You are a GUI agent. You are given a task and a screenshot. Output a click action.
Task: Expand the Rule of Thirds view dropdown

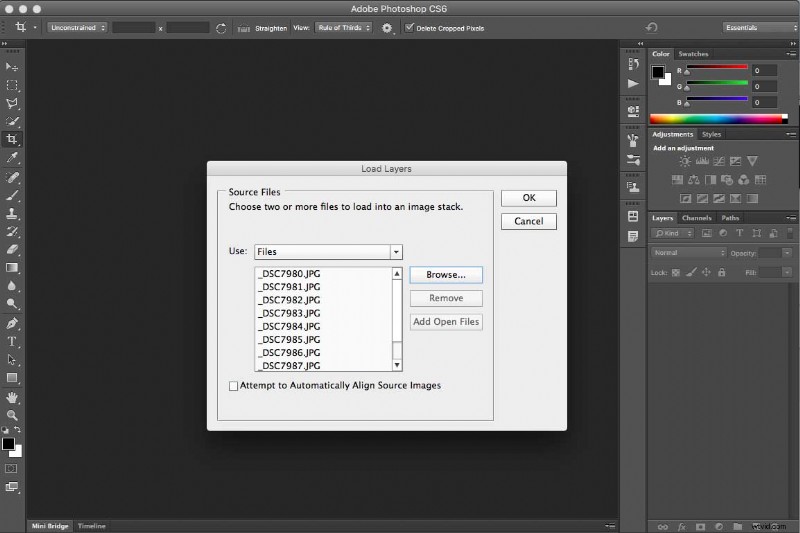point(343,28)
